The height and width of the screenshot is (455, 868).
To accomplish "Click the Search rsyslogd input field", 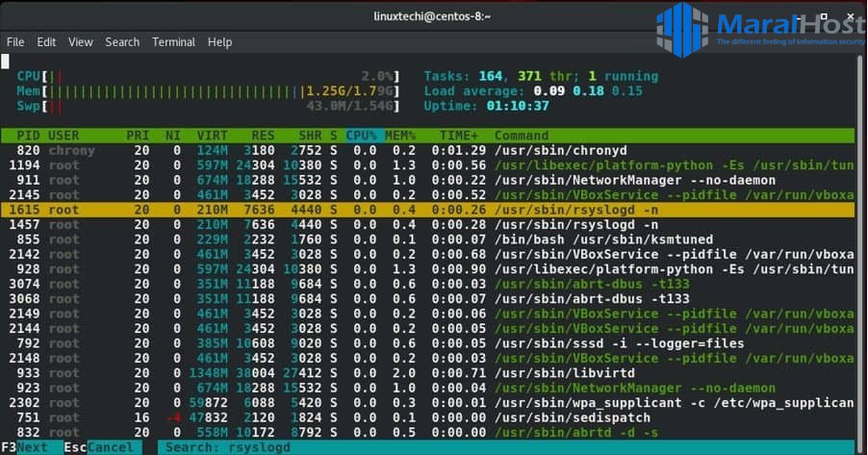I will pyautogui.click(x=506, y=447).
